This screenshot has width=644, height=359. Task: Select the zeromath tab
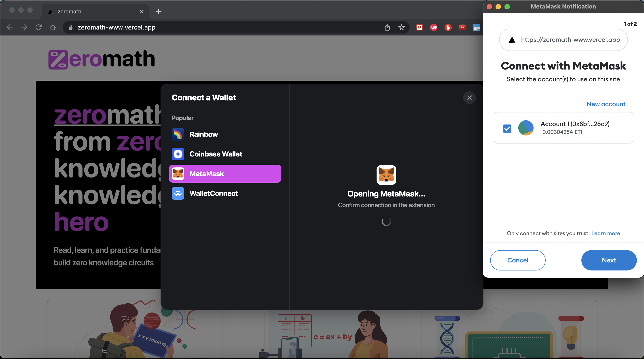point(95,11)
